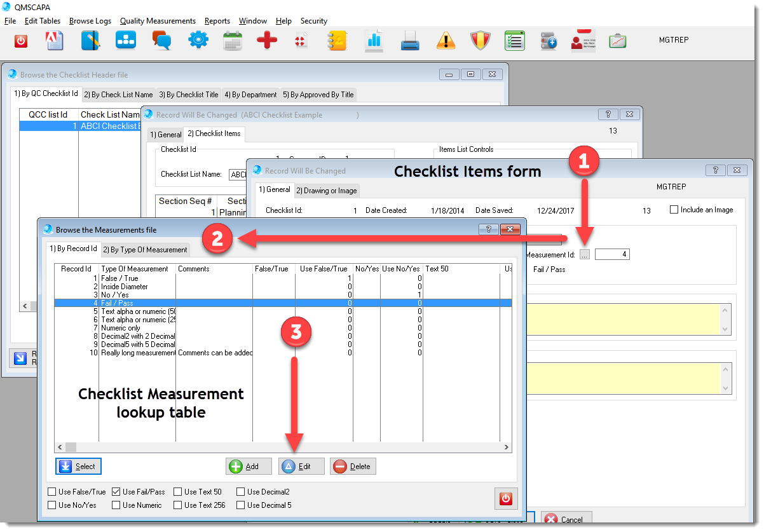Open the Quality Measurements menu
This screenshot has width=764, height=532.
[158, 20]
